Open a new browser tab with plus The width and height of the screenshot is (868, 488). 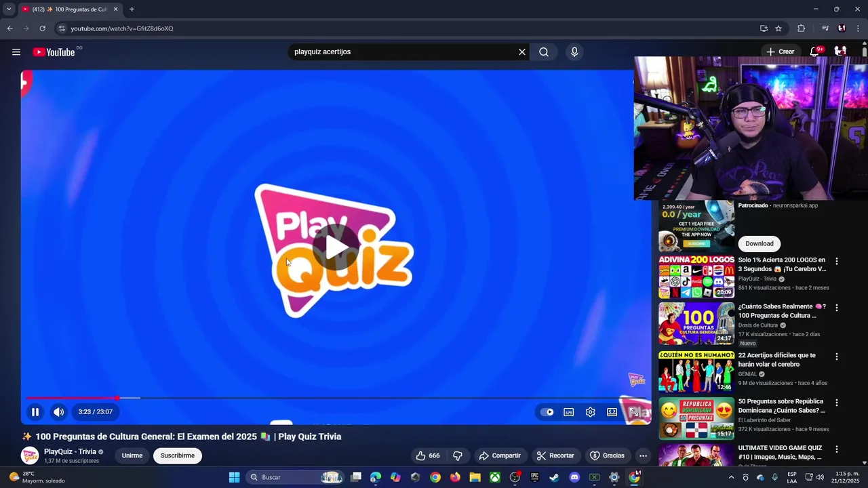coord(132,9)
